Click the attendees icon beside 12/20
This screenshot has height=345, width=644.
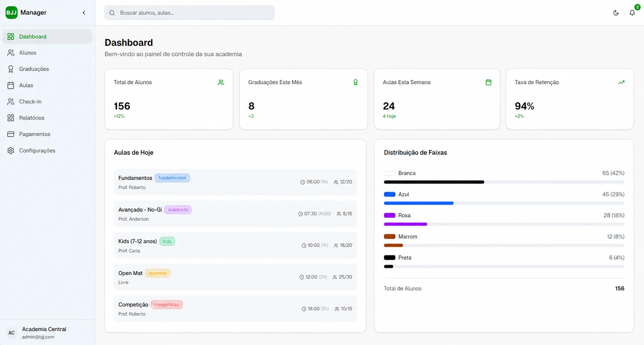point(336,182)
